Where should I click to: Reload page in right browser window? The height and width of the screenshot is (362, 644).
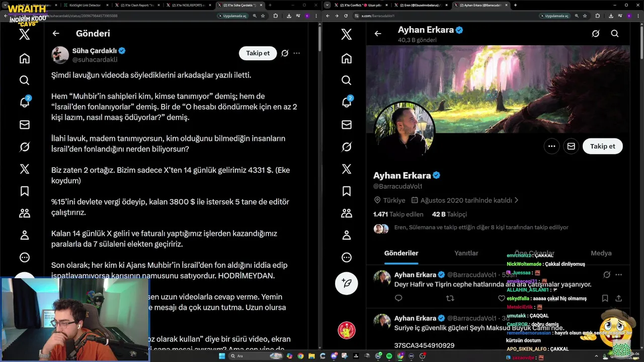pos(346,16)
